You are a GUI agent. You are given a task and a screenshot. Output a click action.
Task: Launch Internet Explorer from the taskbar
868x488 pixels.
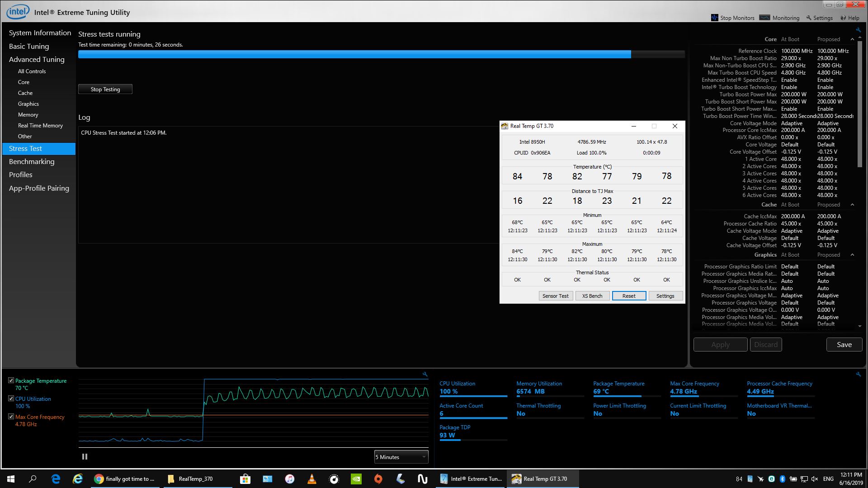point(78,479)
